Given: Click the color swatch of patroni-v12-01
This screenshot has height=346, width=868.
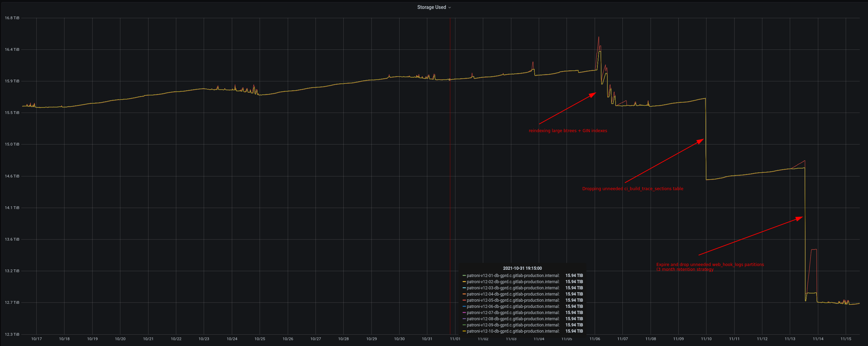Looking at the screenshot, I should tap(464, 276).
